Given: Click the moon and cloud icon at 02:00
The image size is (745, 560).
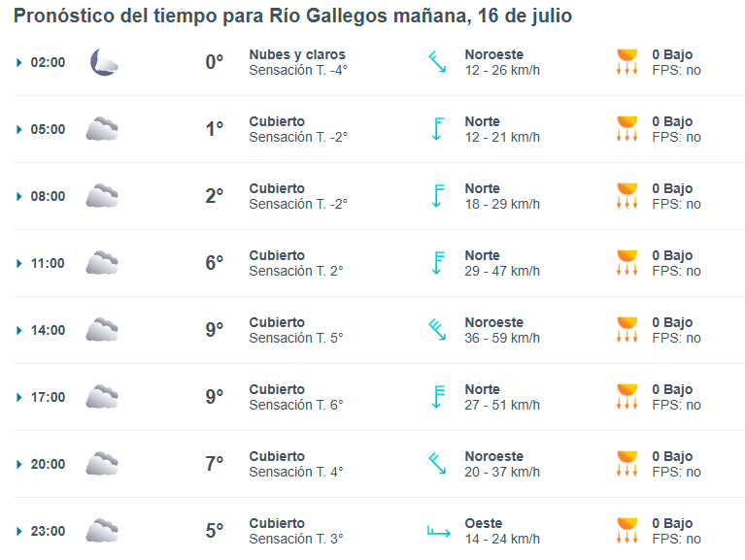Looking at the screenshot, I should [x=103, y=63].
